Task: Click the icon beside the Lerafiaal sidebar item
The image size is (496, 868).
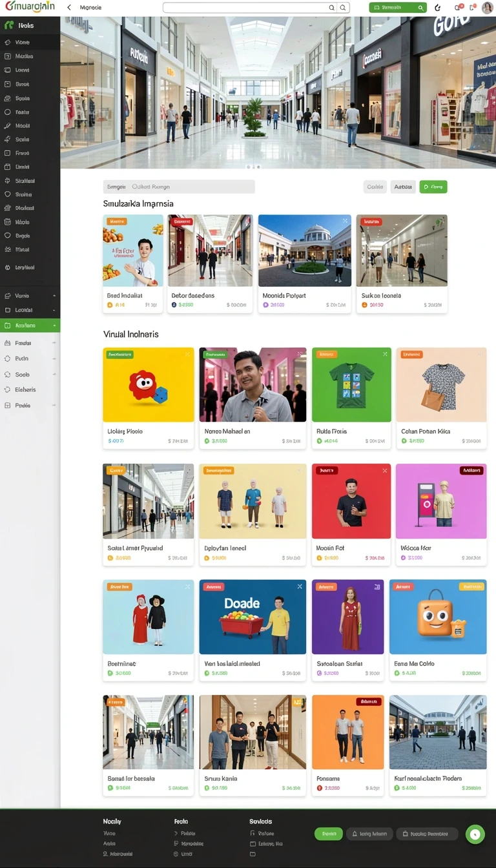Action: pyautogui.click(x=8, y=267)
